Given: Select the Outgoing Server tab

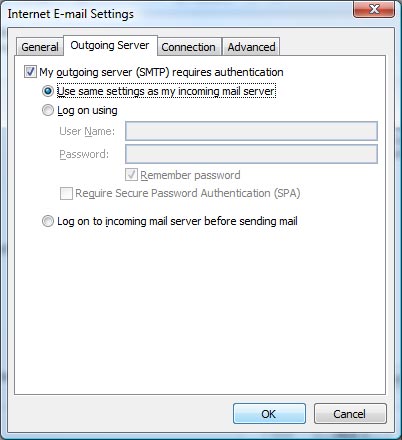Looking at the screenshot, I should pyautogui.click(x=110, y=45).
